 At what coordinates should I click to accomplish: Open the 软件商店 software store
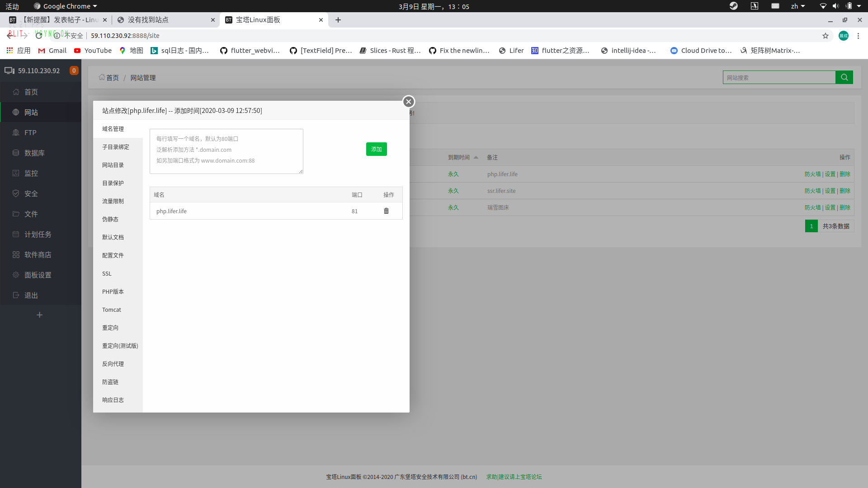point(38,254)
